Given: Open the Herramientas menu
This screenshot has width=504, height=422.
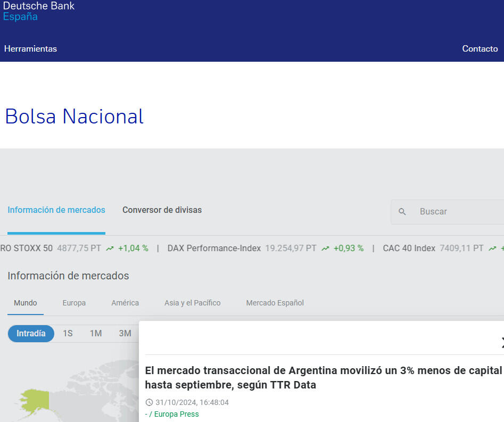Looking at the screenshot, I should [30, 49].
